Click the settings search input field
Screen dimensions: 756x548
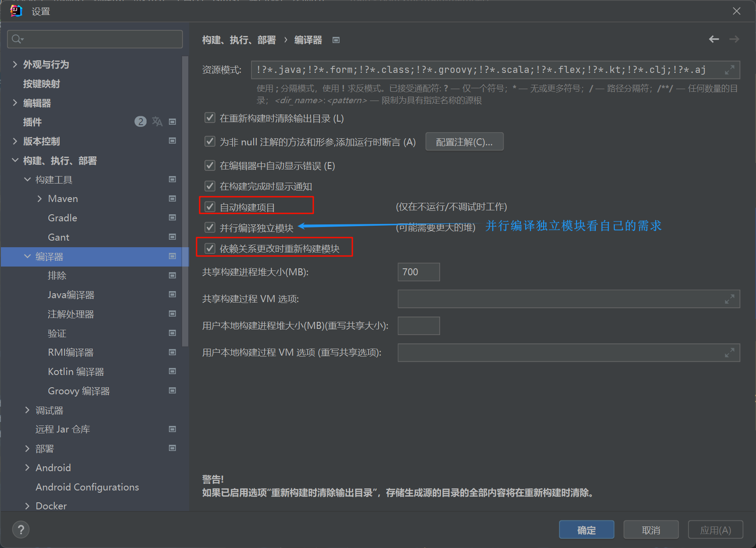click(95, 39)
